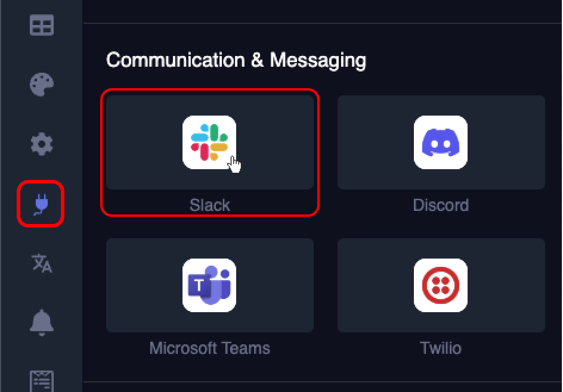Click the Twilio card background beside its logo

(375, 285)
